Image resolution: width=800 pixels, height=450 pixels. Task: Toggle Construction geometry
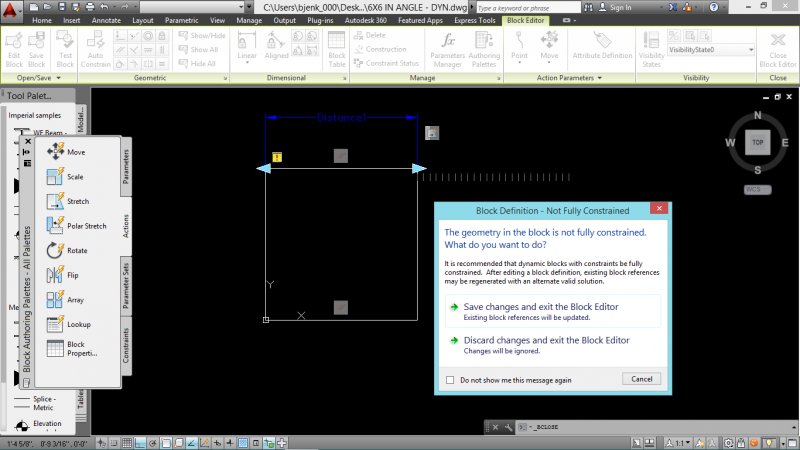(380, 49)
